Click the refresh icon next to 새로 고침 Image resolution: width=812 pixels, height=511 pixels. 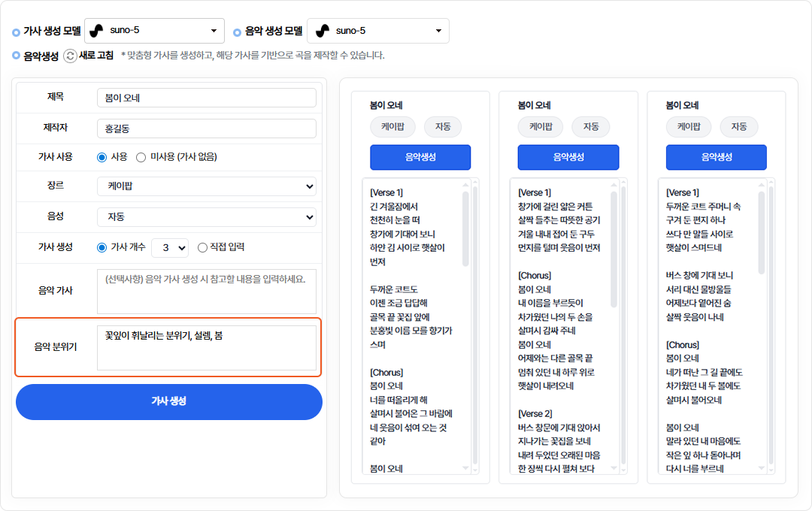point(70,56)
